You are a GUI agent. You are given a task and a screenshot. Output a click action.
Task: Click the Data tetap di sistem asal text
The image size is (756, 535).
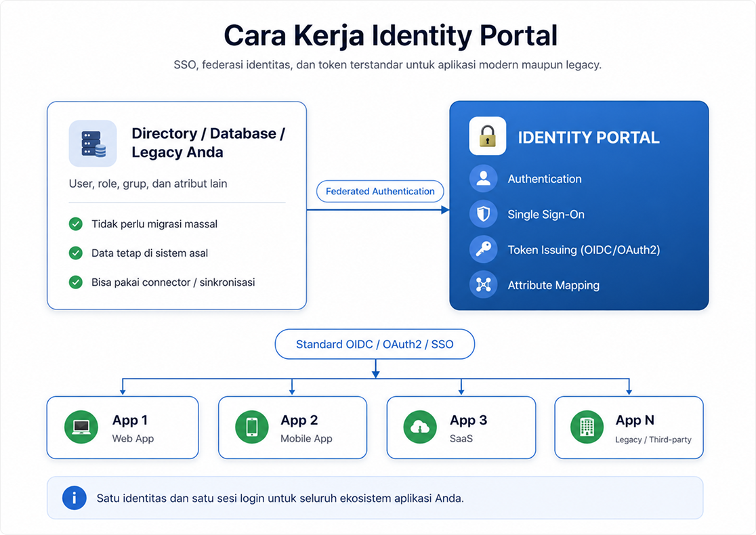coord(150,253)
